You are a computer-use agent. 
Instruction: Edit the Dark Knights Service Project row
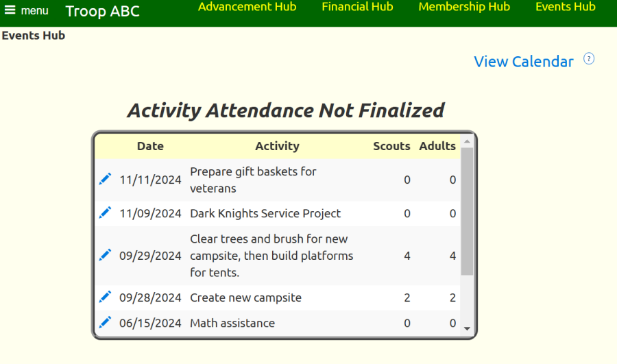[x=105, y=213]
